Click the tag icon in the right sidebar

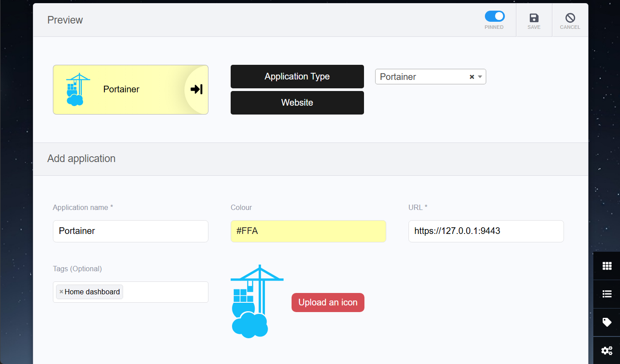607,322
